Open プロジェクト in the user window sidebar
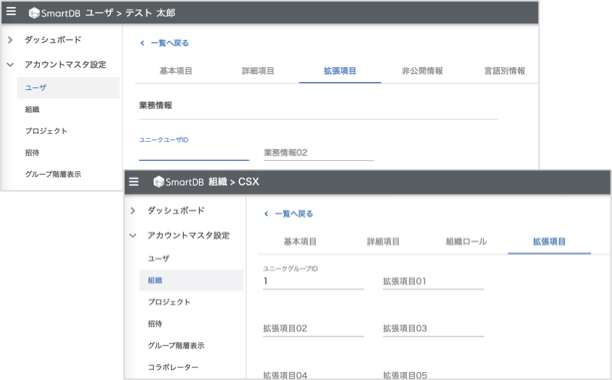 46,131
